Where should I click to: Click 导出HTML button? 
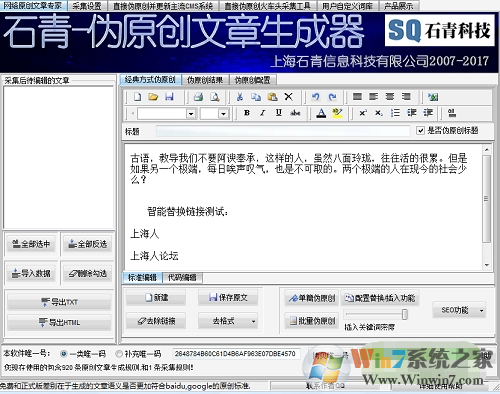click(59, 322)
